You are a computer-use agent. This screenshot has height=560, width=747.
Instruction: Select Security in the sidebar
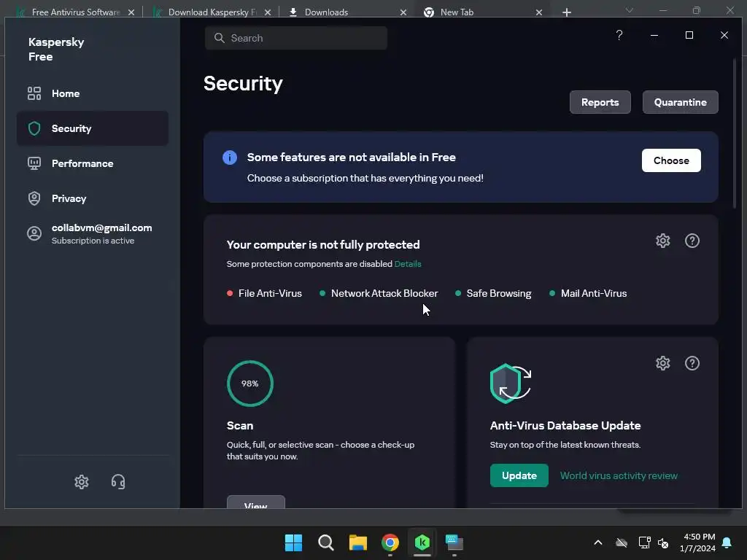tap(92, 128)
